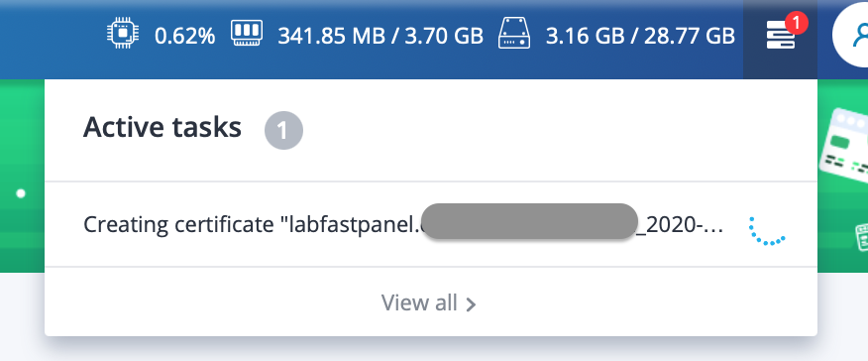The image size is (868, 361).
Task: Click the CPU usage chip icon
Action: (x=123, y=35)
